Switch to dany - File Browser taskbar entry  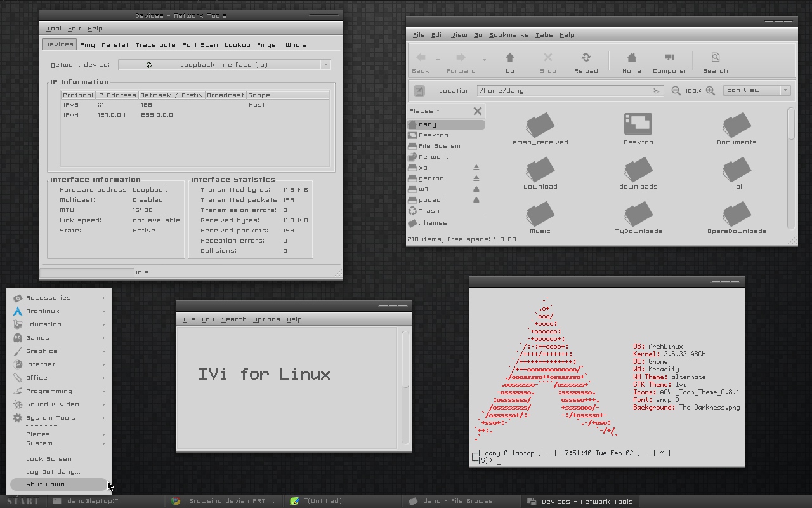(x=461, y=501)
